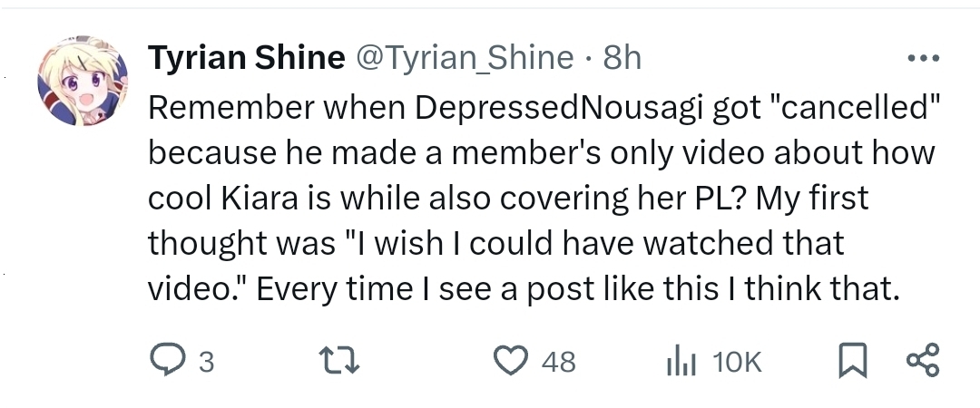
Task: Open the three-dot more options menu
Action: point(924,59)
